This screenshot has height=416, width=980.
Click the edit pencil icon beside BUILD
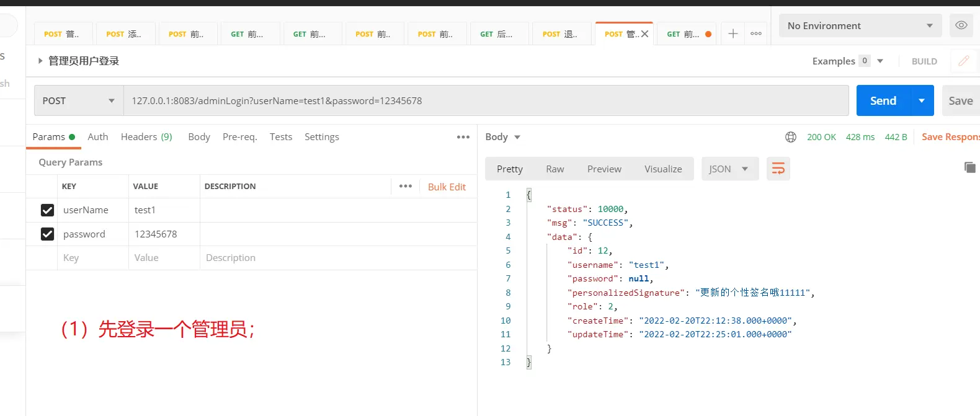[x=963, y=61]
